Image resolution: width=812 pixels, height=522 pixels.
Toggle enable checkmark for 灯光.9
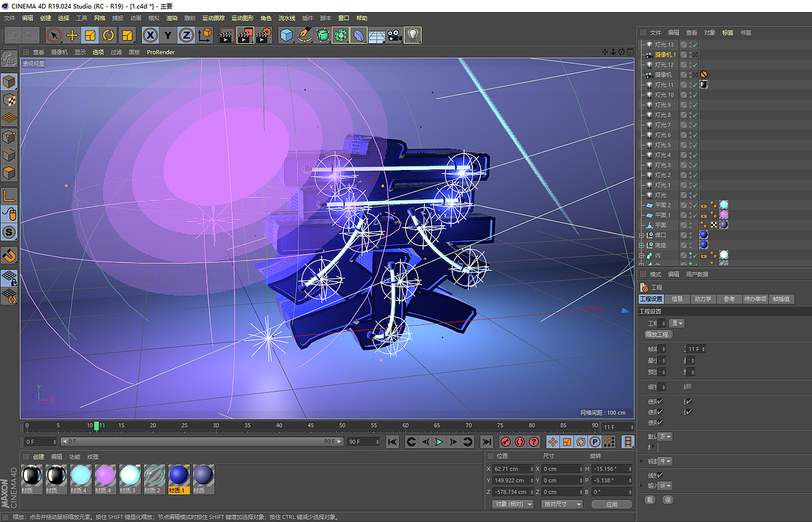point(695,105)
